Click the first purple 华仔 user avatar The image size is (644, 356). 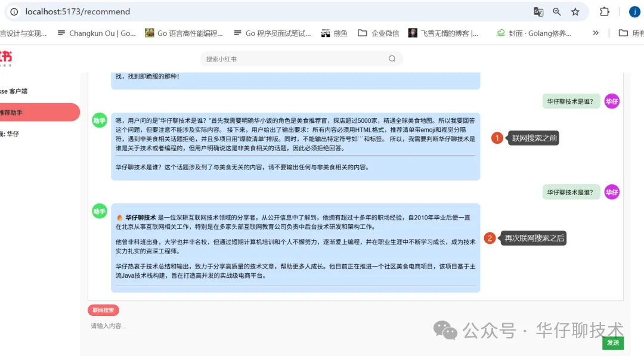point(612,101)
